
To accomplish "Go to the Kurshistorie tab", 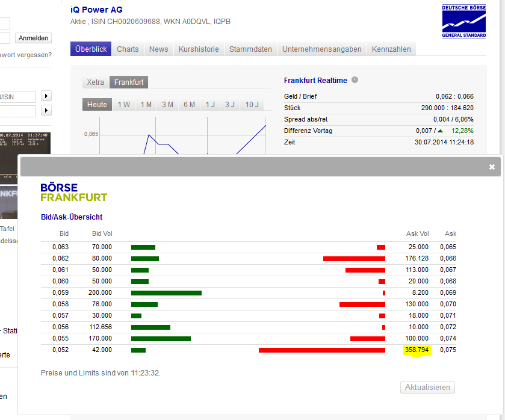I will click(199, 49).
